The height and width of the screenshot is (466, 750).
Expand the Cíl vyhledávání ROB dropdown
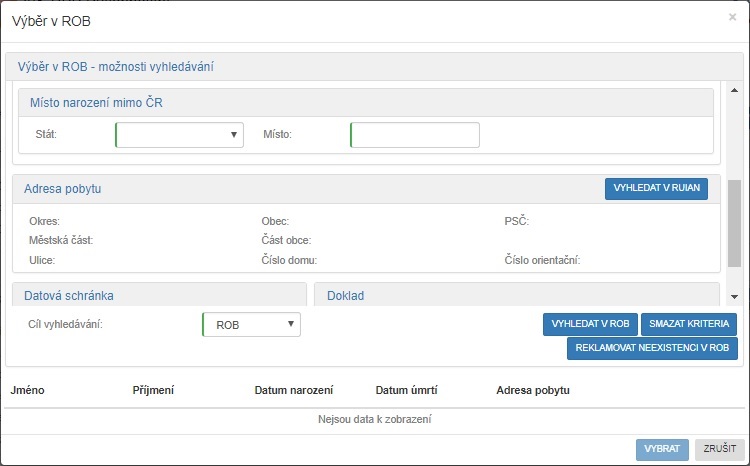pos(251,325)
